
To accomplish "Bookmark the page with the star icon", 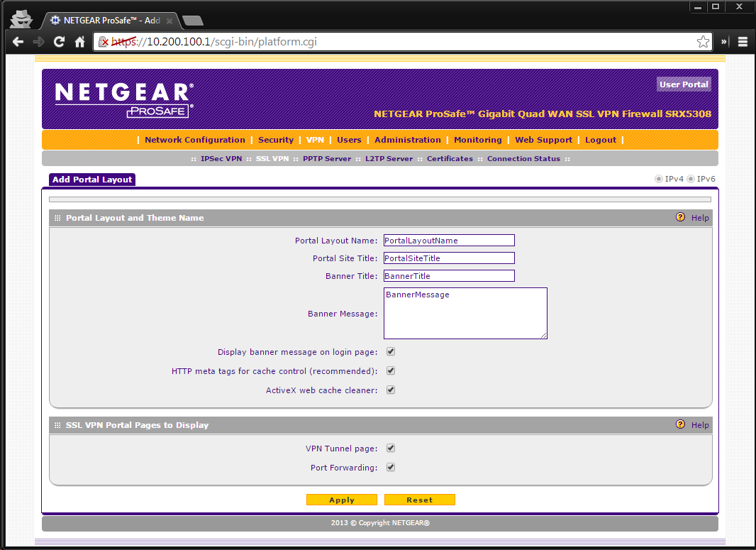I will [703, 42].
